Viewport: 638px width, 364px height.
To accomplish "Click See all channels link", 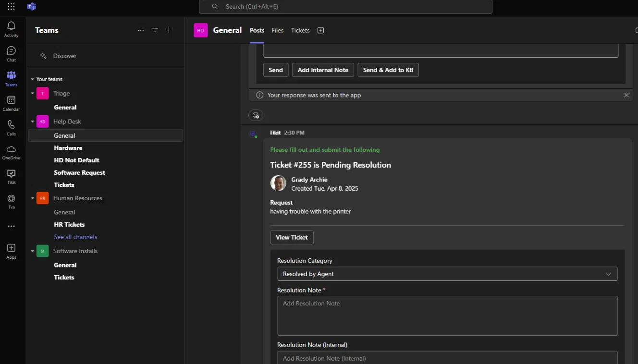I will coord(75,237).
